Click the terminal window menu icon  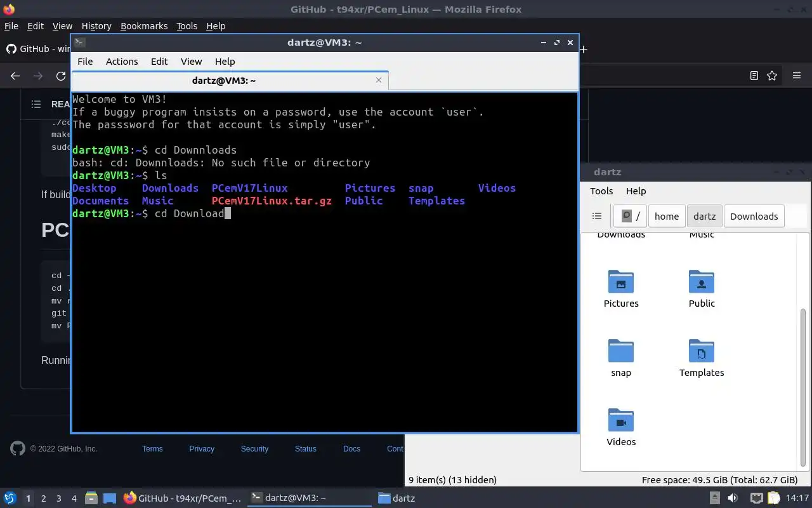79,43
